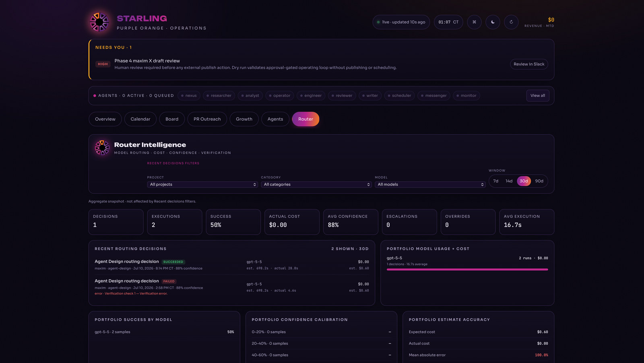Click the AVG EXECUTION 16.7s card
This screenshot has height=363, width=644.
[526, 222]
